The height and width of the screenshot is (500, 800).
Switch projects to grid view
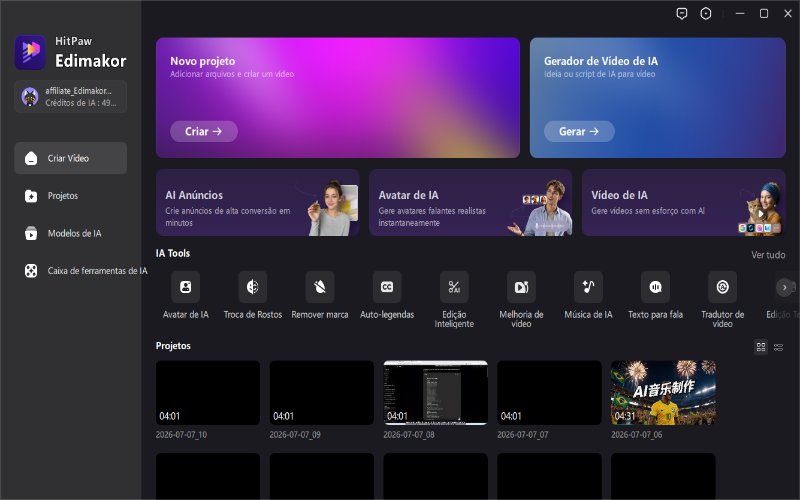tap(761, 347)
